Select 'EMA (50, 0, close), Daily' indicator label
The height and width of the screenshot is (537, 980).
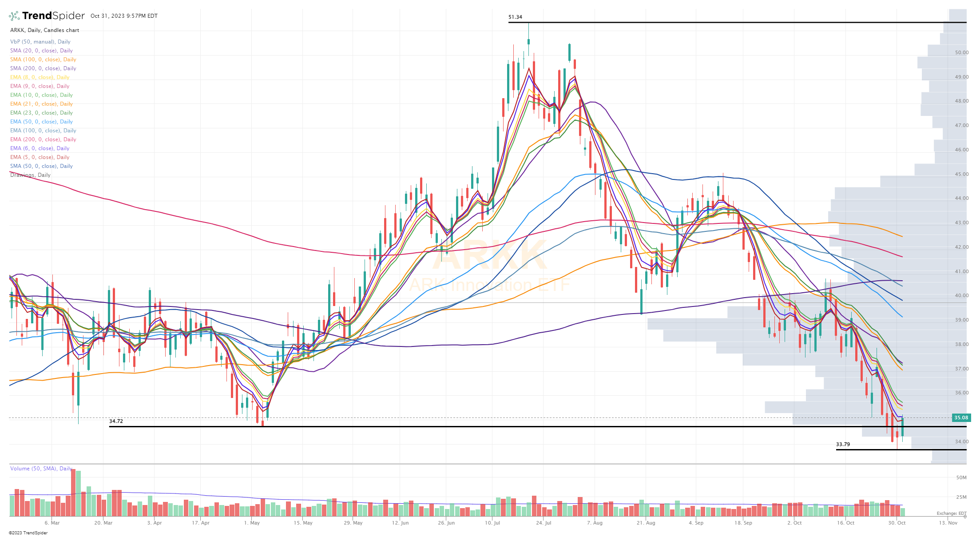point(41,122)
